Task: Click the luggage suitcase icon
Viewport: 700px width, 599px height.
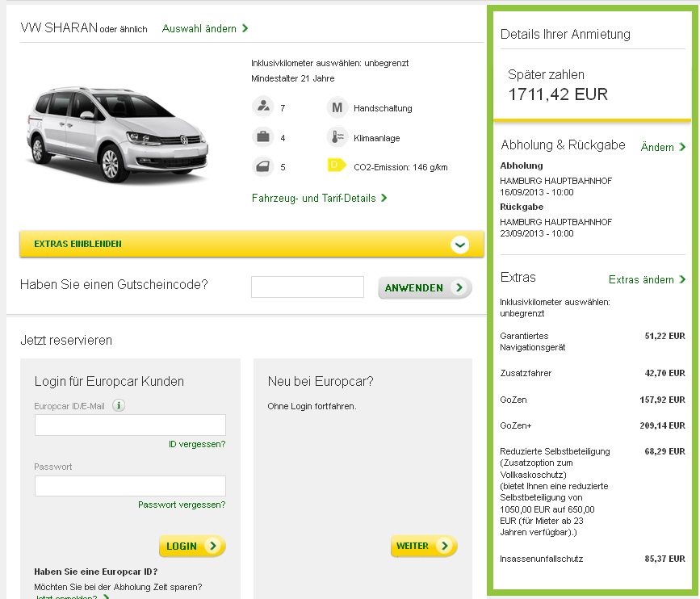Action: 262,137
